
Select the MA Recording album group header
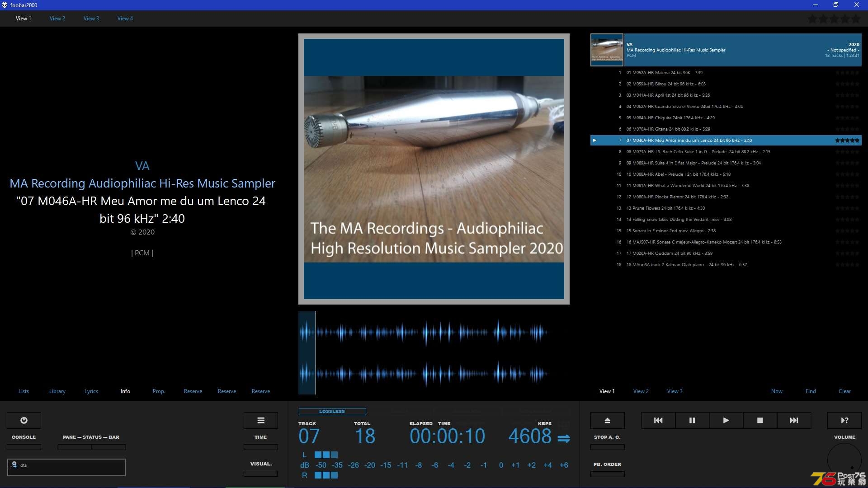pos(726,50)
